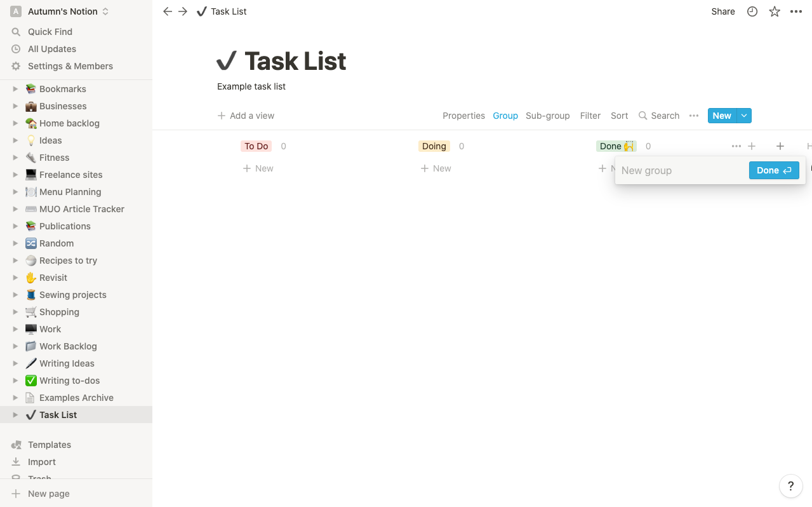This screenshot has width=812, height=507.
Task: Click the Bookmarks books icon in sidebar
Action: point(30,89)
